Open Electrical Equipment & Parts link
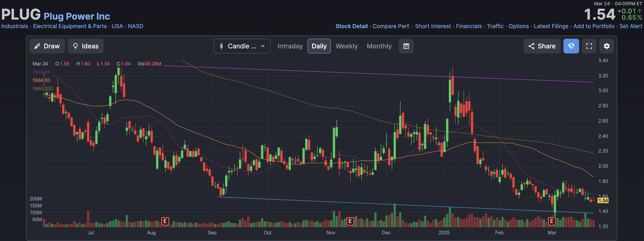 (70, 26)
